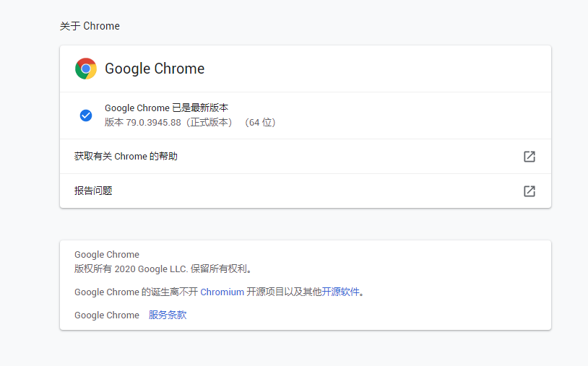Click the text Google Chrome 已是最新版本
The width and height of the screenshot is (588, 366).
click(166, 108)
